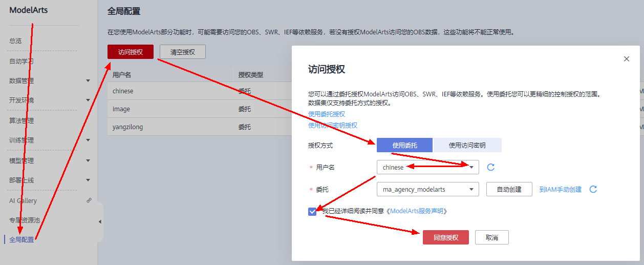Click the 清空授权 button

pos(183,52)
